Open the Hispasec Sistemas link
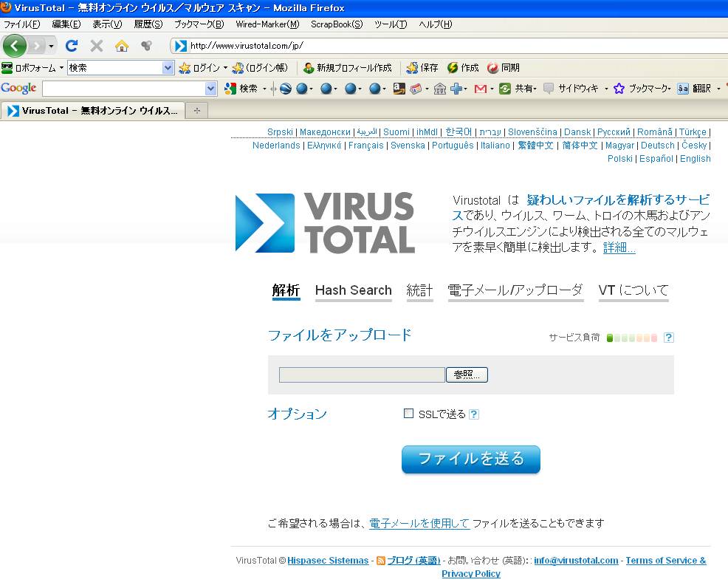 328,561
